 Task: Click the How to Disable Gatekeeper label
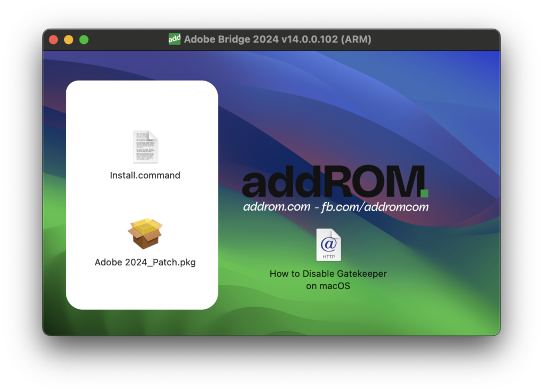tap(328, 280)
